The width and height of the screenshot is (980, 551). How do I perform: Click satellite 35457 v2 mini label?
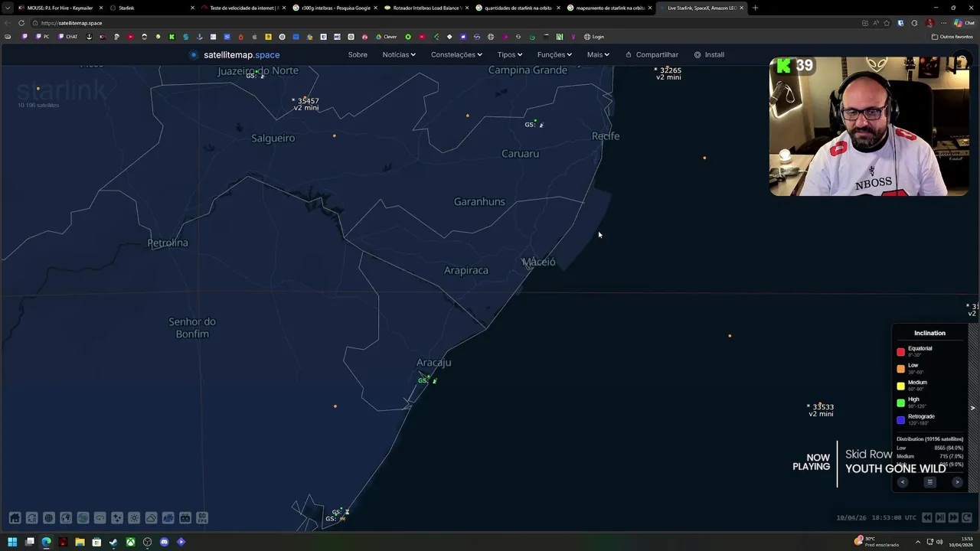click(x=306, y=104)
